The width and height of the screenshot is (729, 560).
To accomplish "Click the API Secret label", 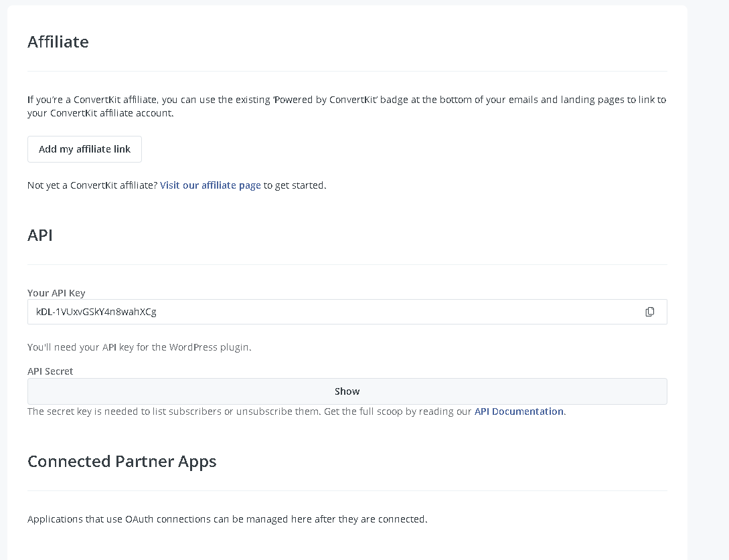I will [x=50, y=371].
